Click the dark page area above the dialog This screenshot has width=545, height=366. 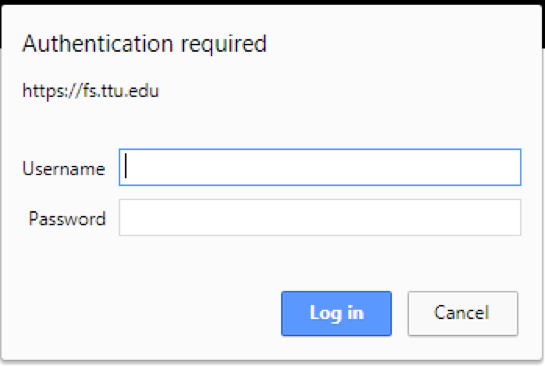[x=272, y=2]
